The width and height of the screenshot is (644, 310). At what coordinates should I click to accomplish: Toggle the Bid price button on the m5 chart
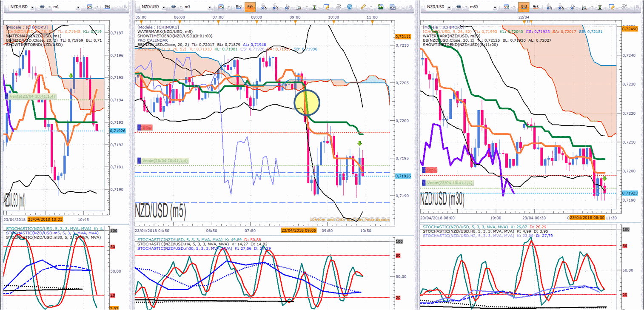(x=239, y=7)
